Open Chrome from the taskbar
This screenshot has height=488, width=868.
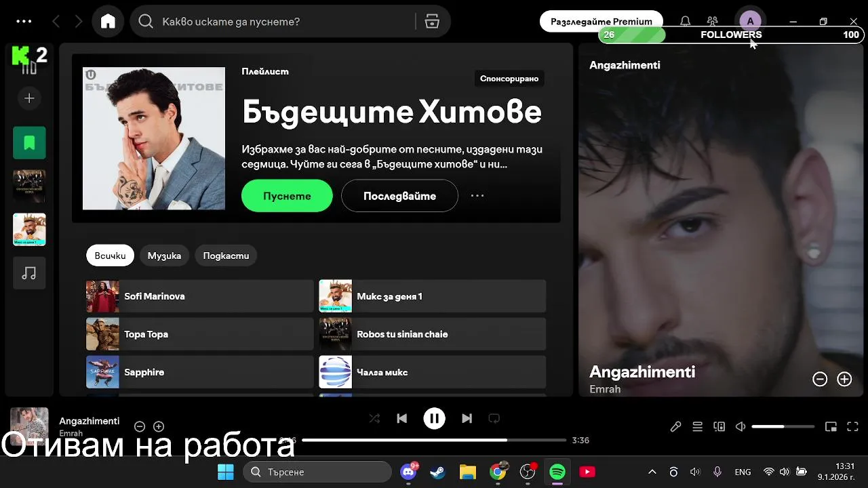point(498,472)
